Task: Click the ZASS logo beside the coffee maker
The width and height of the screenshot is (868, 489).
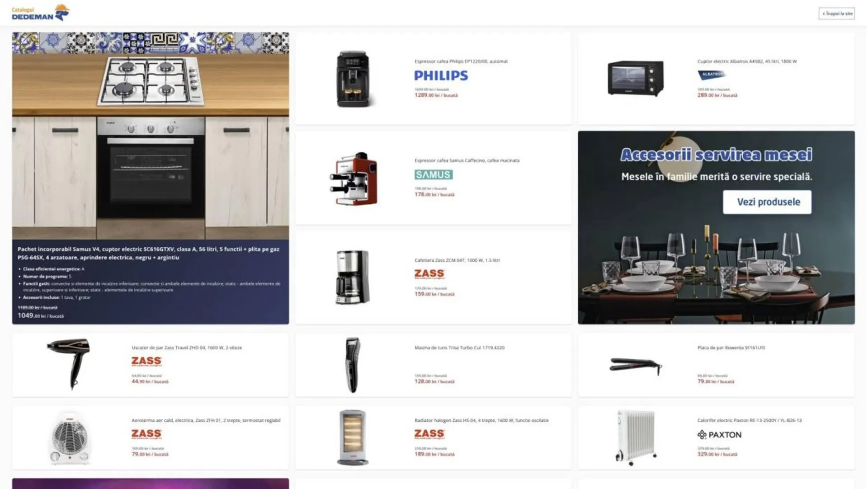Action: point(429,274)
